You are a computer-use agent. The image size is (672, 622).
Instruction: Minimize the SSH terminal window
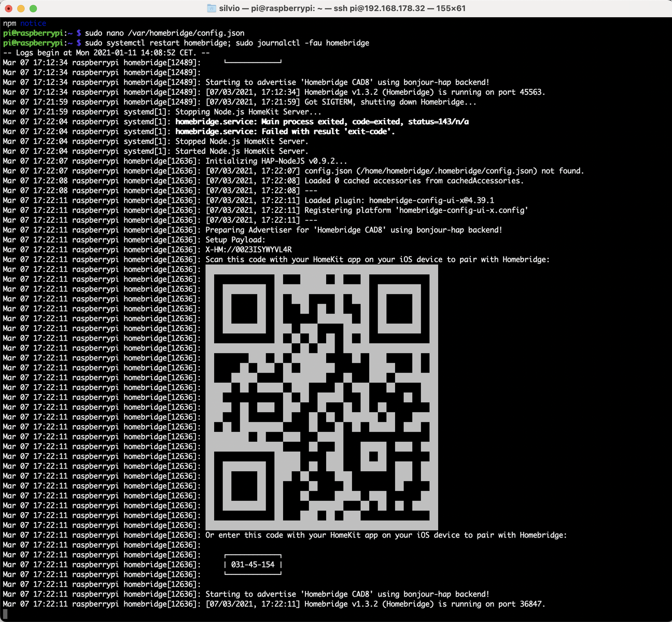[x=21, y=9]
